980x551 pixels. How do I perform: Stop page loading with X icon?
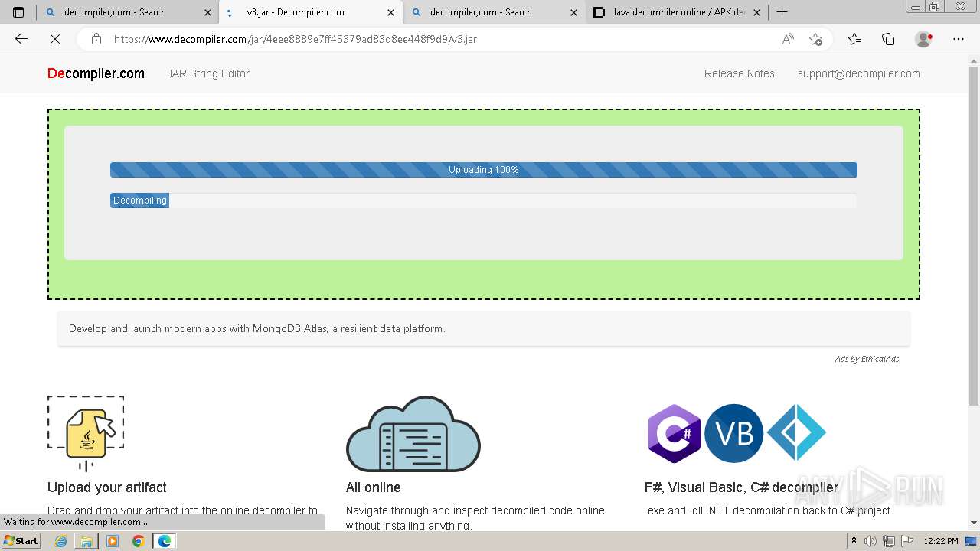(55, 39)
